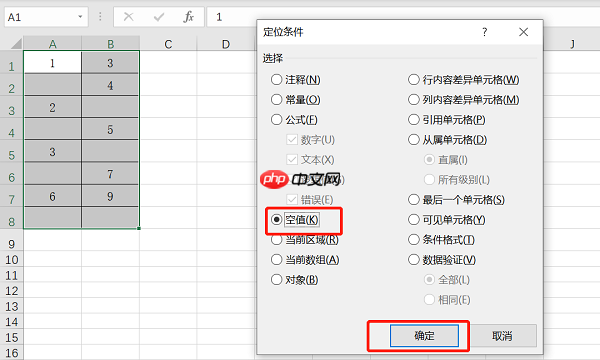Screen dimensions: 600x360
Task: Click the 确定 button
Action: tap(424, 336)
